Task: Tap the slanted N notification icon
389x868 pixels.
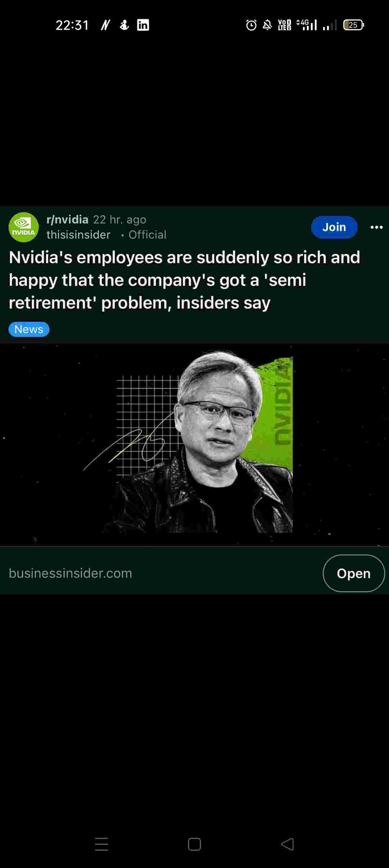Action: [105, 25]
